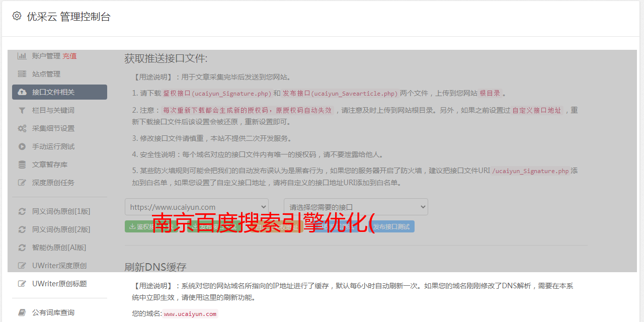644x322 pixels.
Task: Click the red 充值 link
Action: tap(69, 56)
